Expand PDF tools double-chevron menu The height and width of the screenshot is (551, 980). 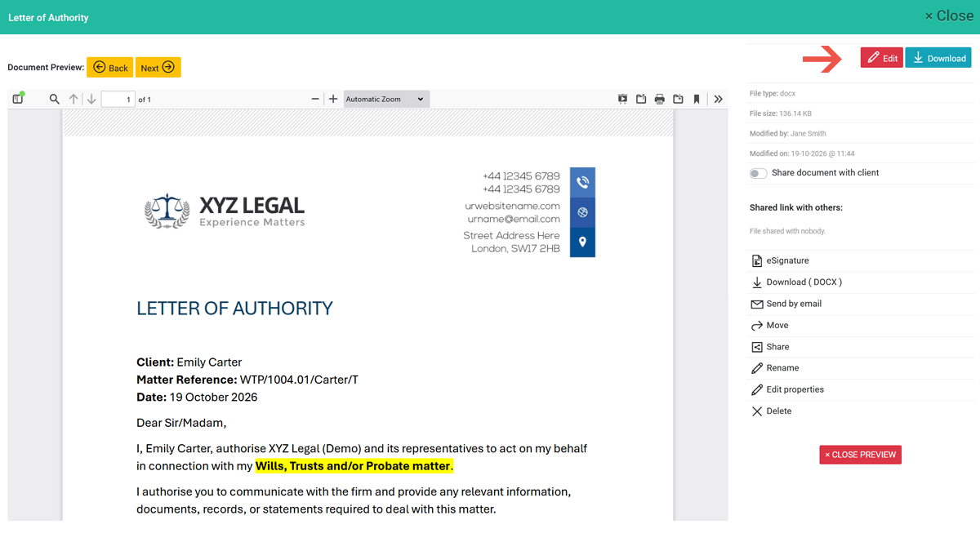718,99
